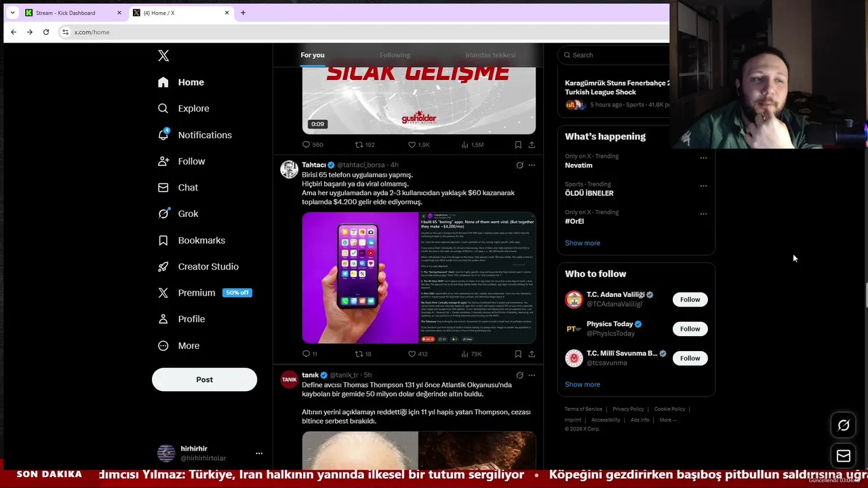Viewport: 868px width, 488px height.
Task: Select the For you tab
Action: (313, 55)
